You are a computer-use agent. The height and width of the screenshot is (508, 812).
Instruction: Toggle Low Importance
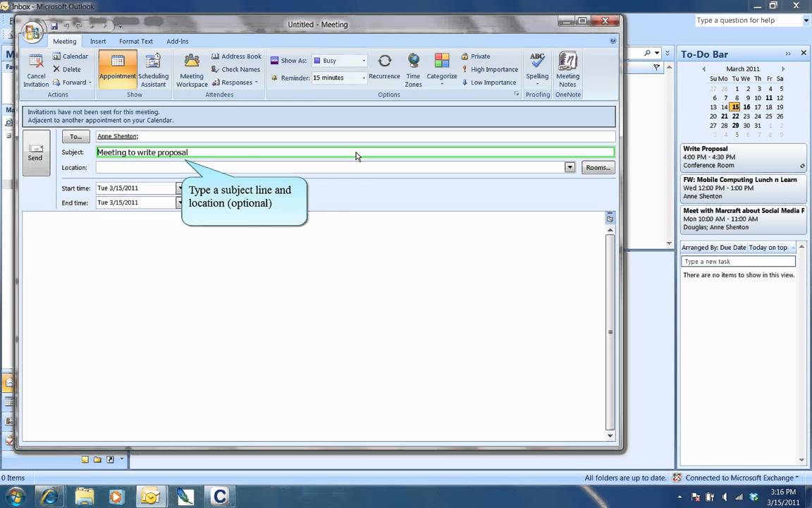point(488,82)
